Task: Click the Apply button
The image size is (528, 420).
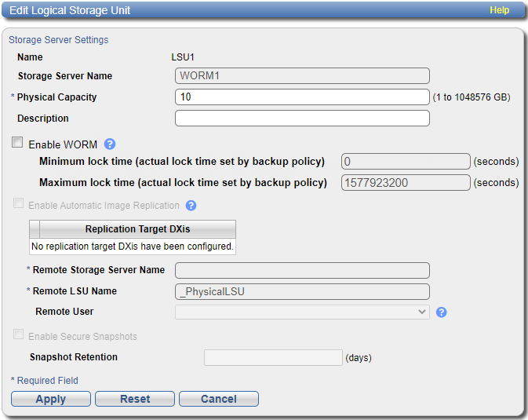Action: (x=51, y=399)
